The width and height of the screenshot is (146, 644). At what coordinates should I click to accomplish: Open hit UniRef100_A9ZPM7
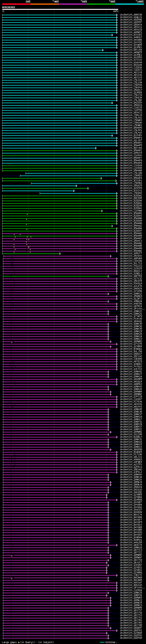point(131,22)
